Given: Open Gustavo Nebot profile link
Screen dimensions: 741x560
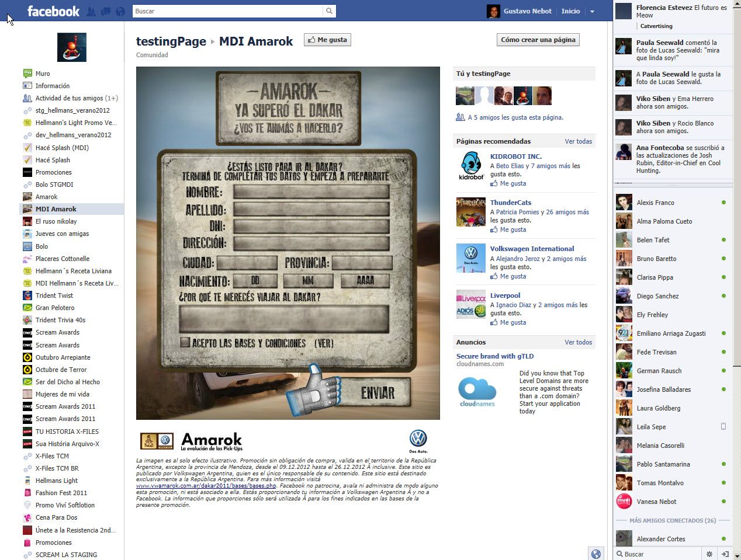Looking at the screenshot, I should (x=527, y=11).
